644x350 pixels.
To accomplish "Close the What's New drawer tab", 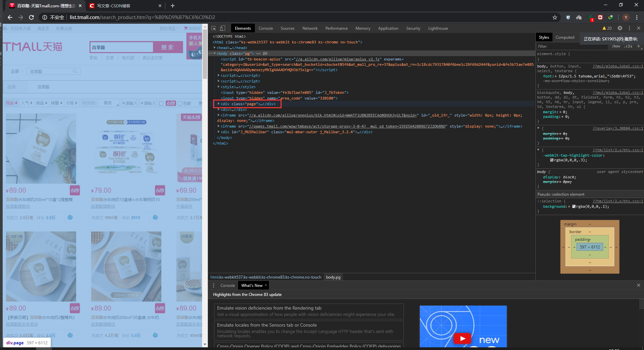I will [266, 285].
